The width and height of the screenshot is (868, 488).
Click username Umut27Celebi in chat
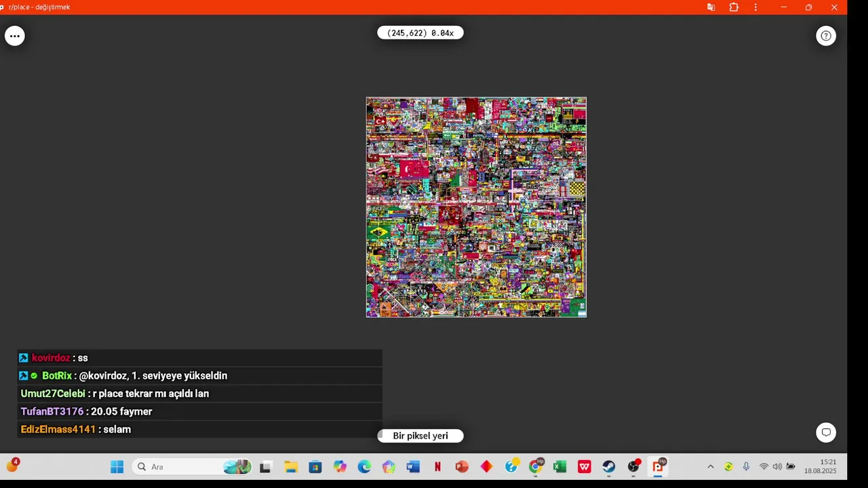tap(53, 394)
